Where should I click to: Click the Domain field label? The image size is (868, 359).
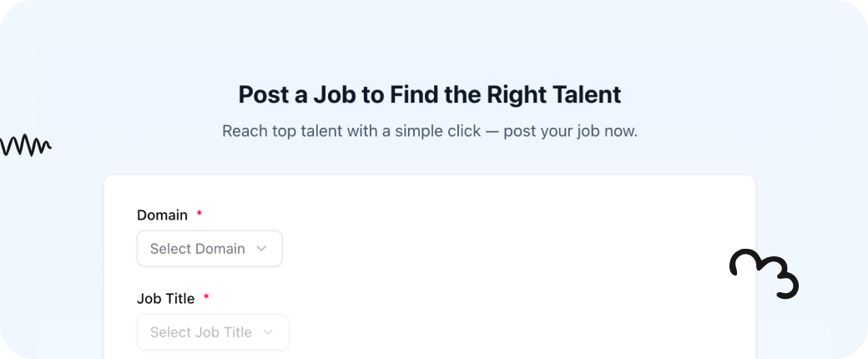162,215
